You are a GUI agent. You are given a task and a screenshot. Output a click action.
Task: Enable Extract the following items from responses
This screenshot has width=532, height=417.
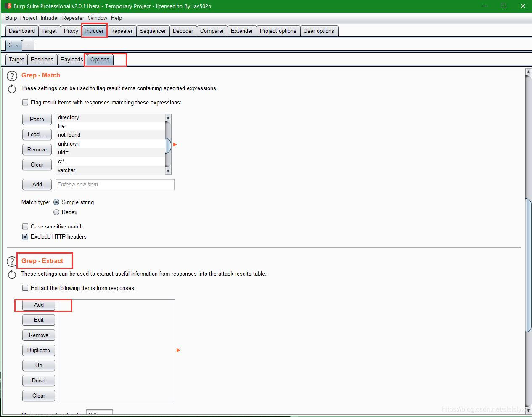coord(25,288)
